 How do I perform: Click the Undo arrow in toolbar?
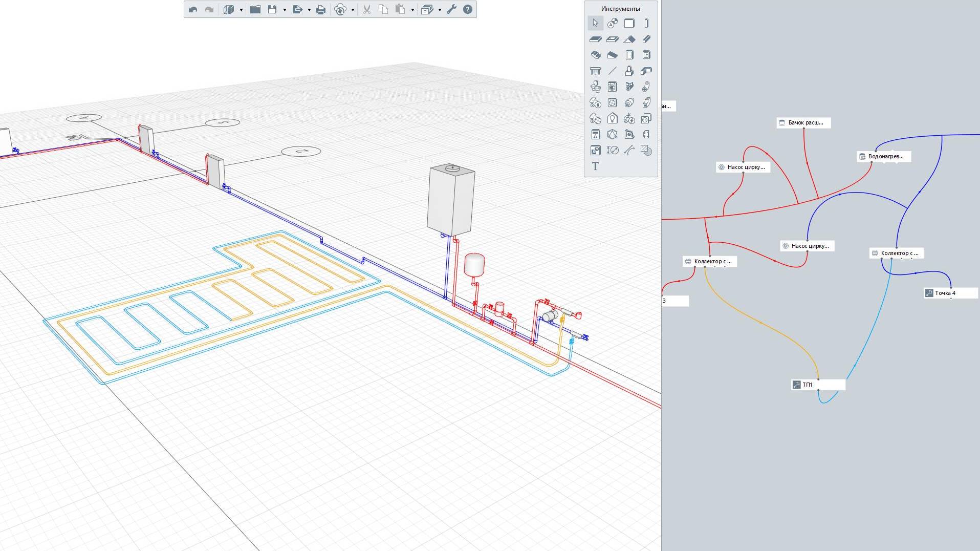(193, 9)
